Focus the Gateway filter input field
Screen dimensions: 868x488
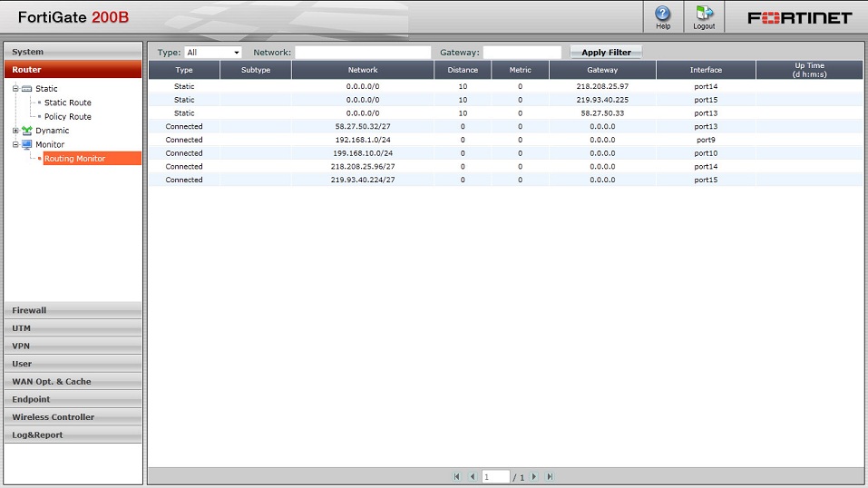[522, 52]
